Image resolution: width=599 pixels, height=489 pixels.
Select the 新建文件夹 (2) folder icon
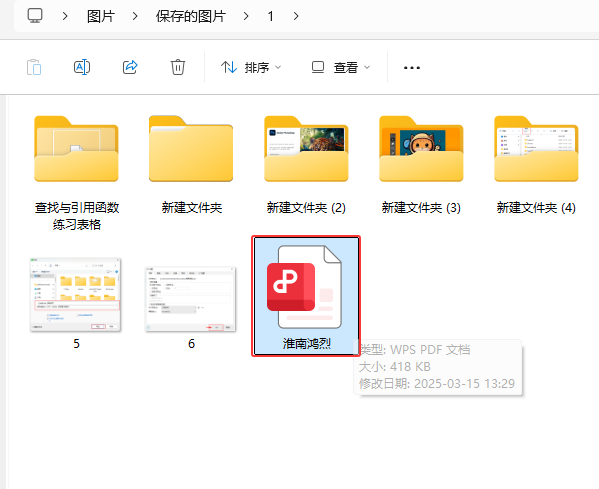click(x=306, y=149)
